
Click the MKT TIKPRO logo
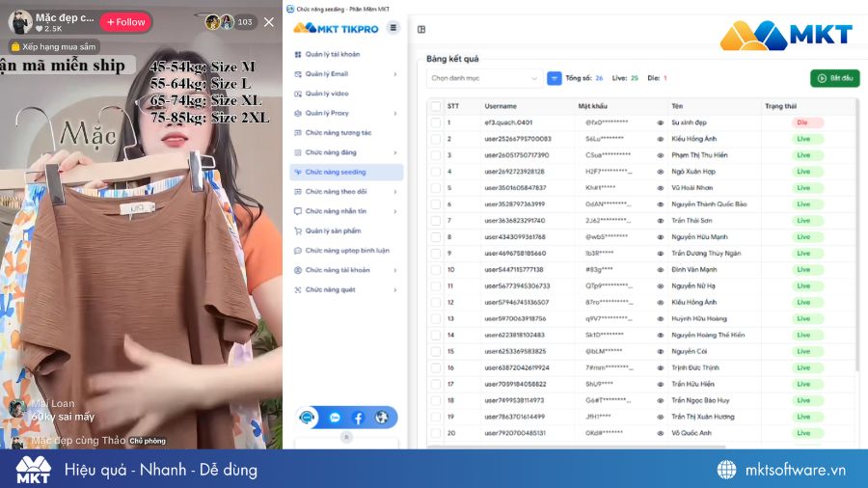pyautogui.click(x=336, y=28)
